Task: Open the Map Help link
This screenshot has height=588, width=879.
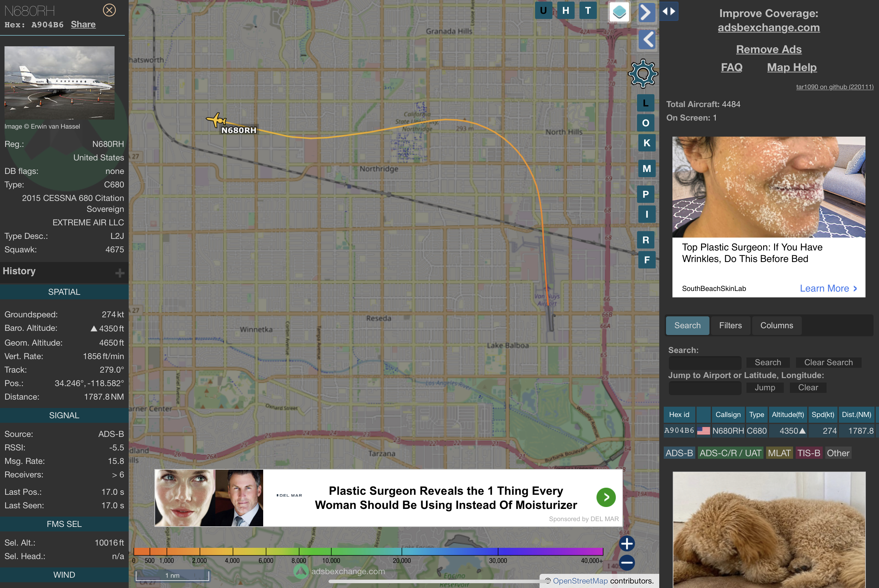Action: pos(791,68)
